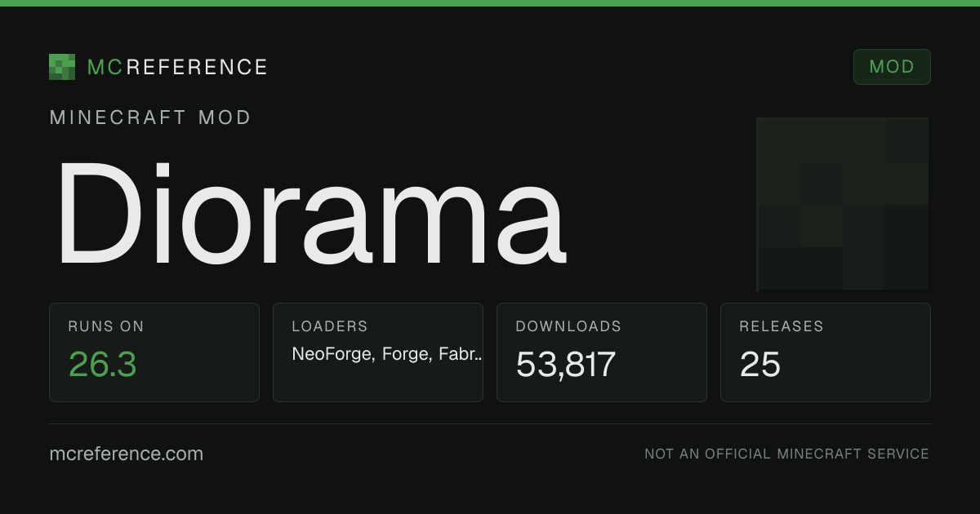The image size is (980, 514).
Task: Select the download count 53,817
Action: (x=566, y=364)
